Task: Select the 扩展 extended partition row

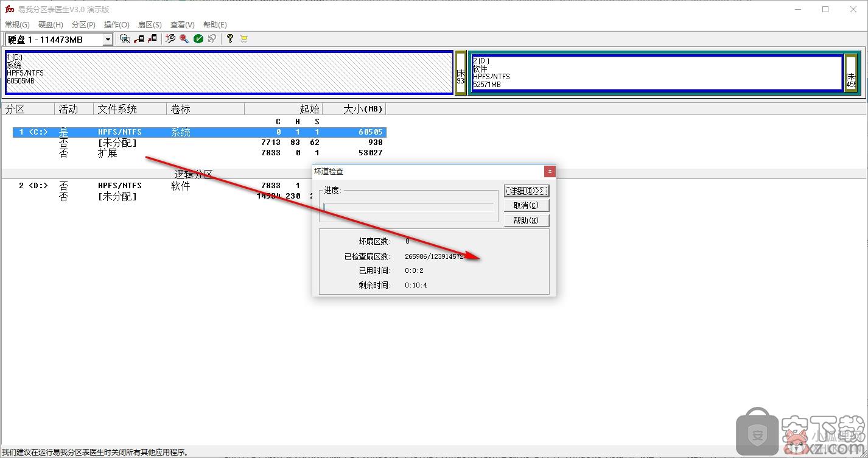Action: (x=200, y=153)
